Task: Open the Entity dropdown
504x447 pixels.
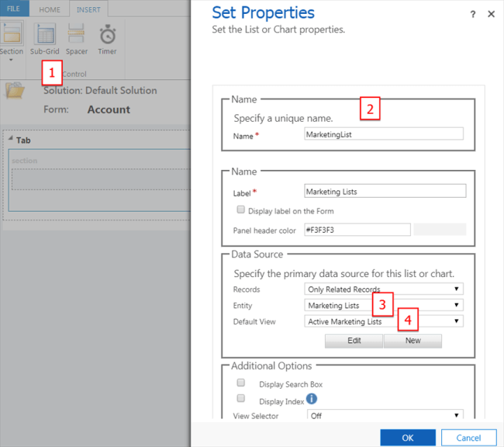Action: coord(384,305)
